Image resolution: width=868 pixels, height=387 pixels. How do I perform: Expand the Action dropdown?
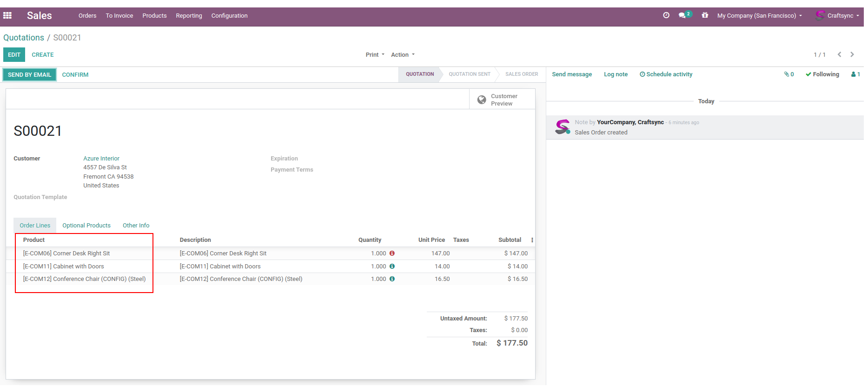tap(403, 55)
